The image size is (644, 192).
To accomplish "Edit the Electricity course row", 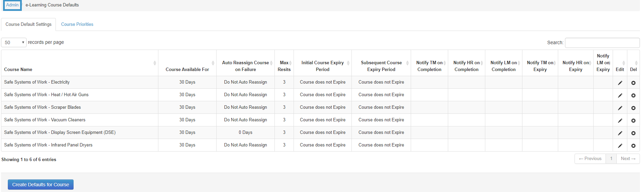I will (x=620, y=83).
